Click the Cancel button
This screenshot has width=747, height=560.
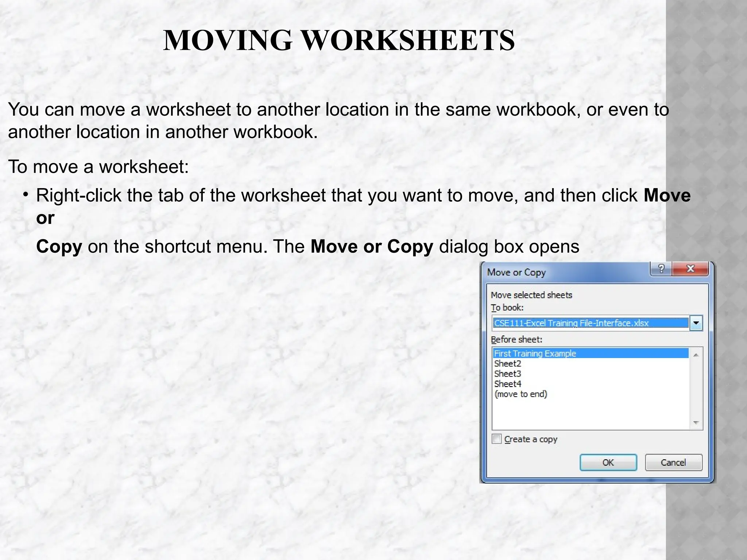[673, 462]
